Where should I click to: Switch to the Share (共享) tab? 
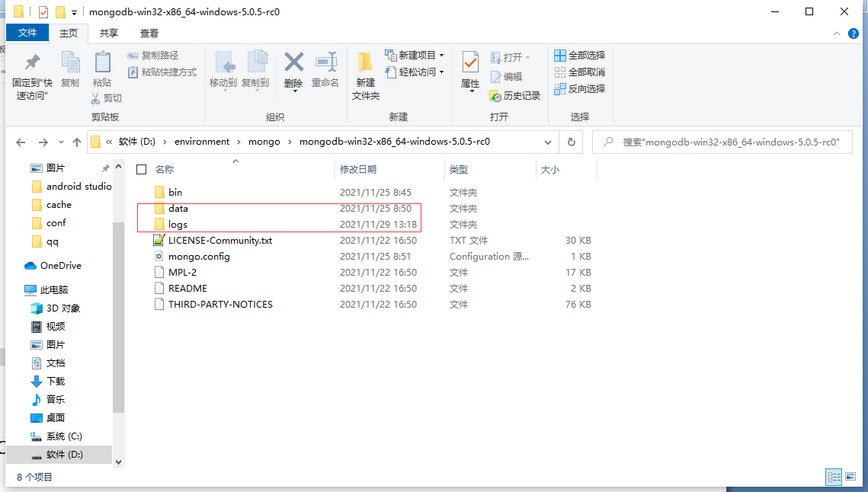pyautogui.click(x=108, y=34)
